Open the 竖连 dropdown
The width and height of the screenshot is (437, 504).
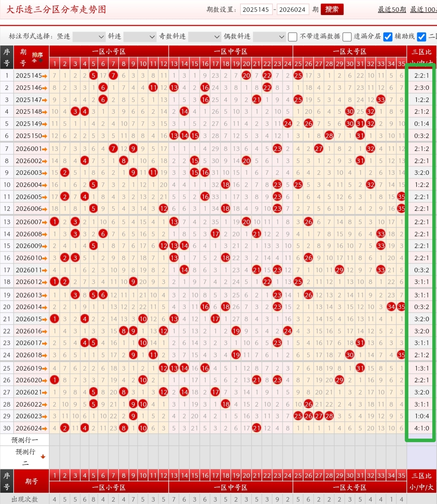click(x=89, y=37)
